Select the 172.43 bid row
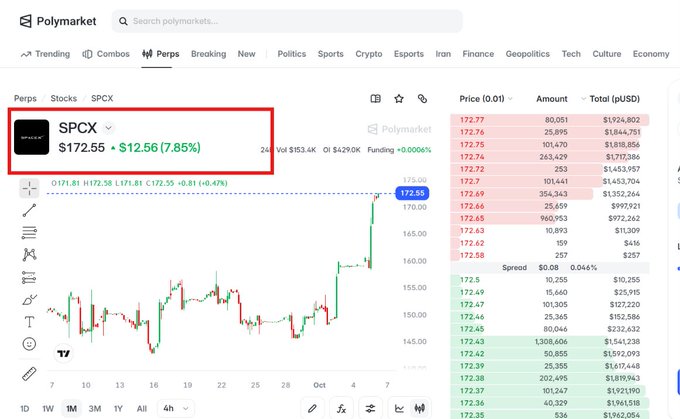 click(550, 341)
